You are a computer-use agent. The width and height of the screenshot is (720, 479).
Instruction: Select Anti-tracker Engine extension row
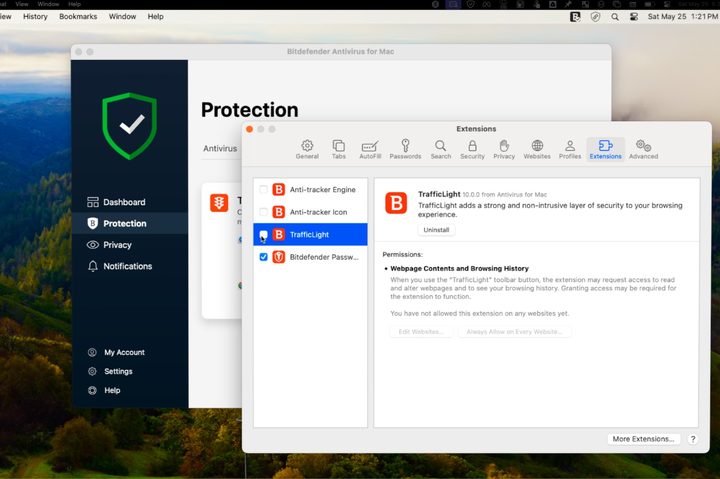[x=310, y=189]
